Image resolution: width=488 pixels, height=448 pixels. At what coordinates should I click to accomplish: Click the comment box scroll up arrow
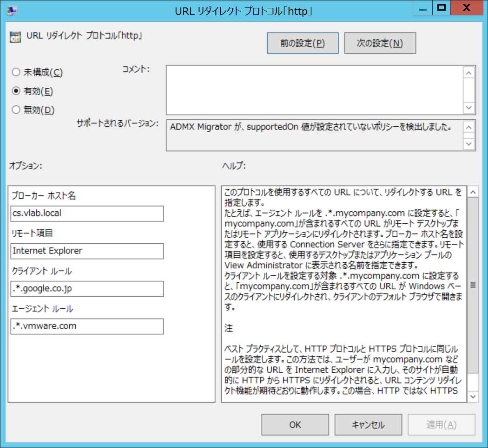(x=469, y=73)
